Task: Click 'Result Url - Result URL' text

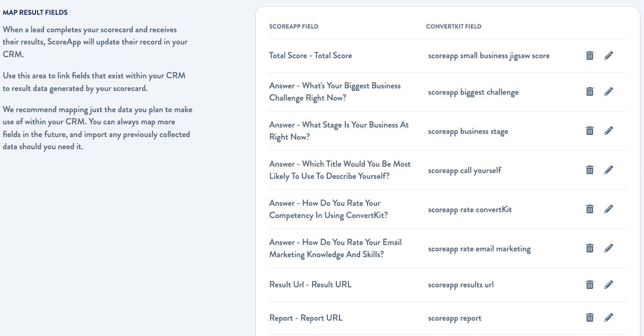Action: click(310, 285)
